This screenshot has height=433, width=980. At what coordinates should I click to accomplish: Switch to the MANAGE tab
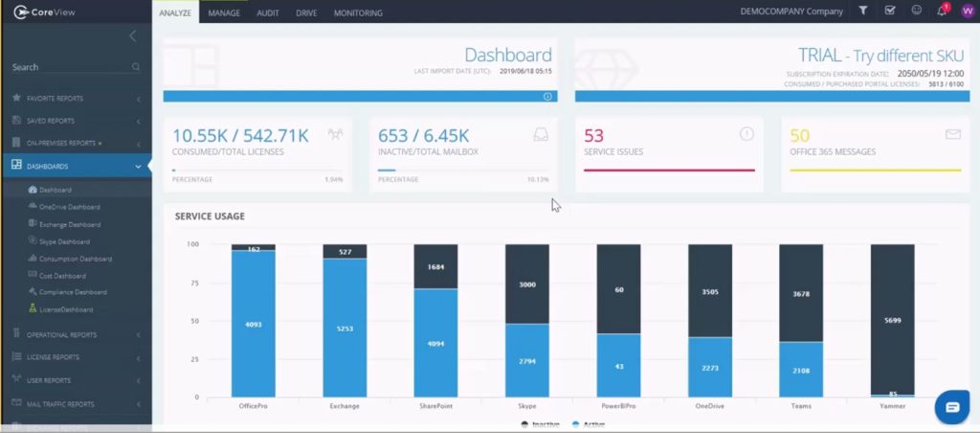(x=224, y=12)
